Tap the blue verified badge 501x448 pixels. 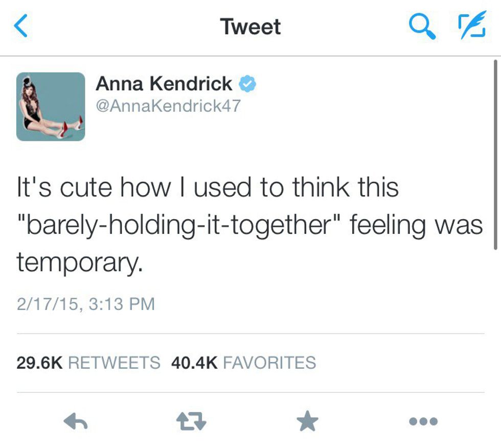point(248,84)
